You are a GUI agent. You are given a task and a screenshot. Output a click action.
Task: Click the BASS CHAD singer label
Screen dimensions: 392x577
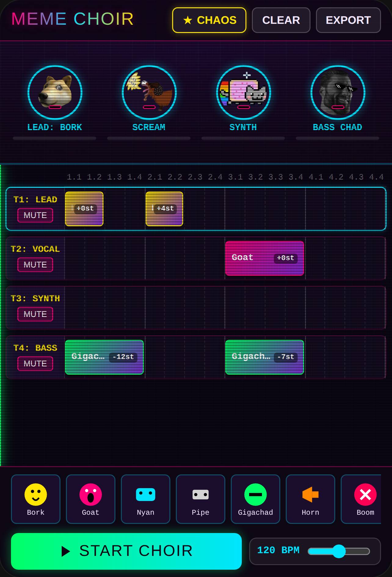tap(338, 127)
